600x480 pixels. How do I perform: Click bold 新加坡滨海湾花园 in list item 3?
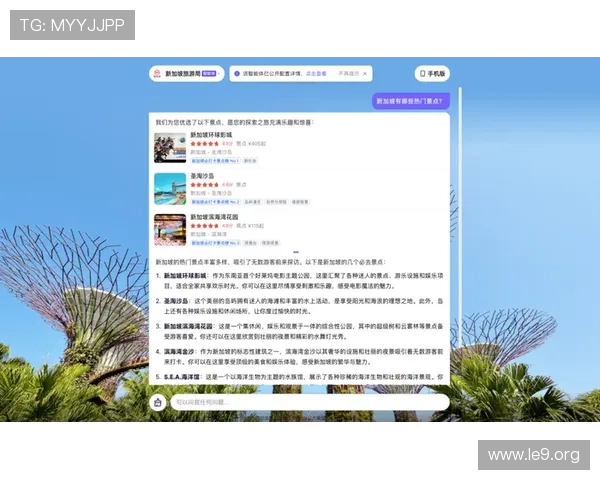click(x=188, y=327)
